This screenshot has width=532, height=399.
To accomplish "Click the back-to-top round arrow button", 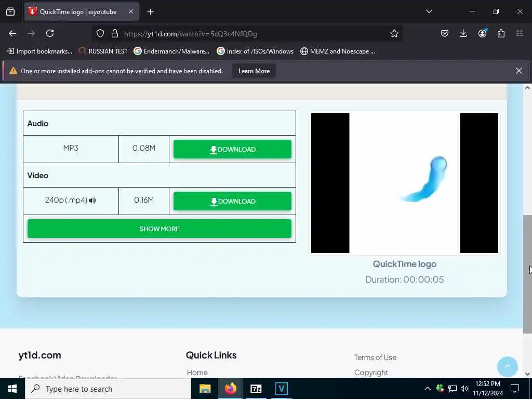I will (507, 366).
